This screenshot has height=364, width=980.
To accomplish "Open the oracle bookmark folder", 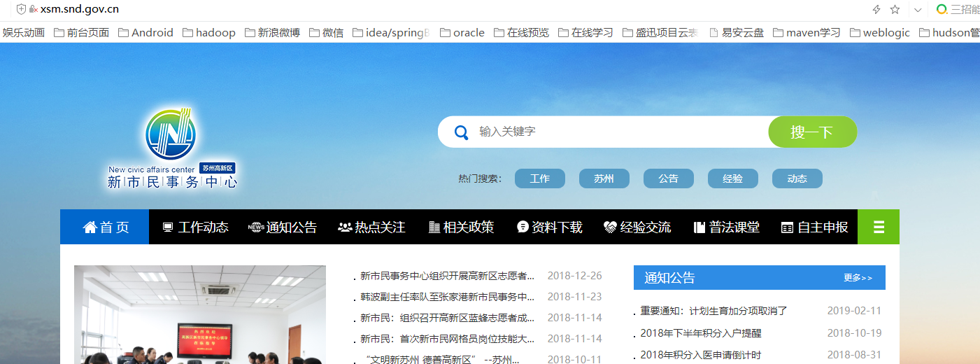I will (x=462, y=32).
